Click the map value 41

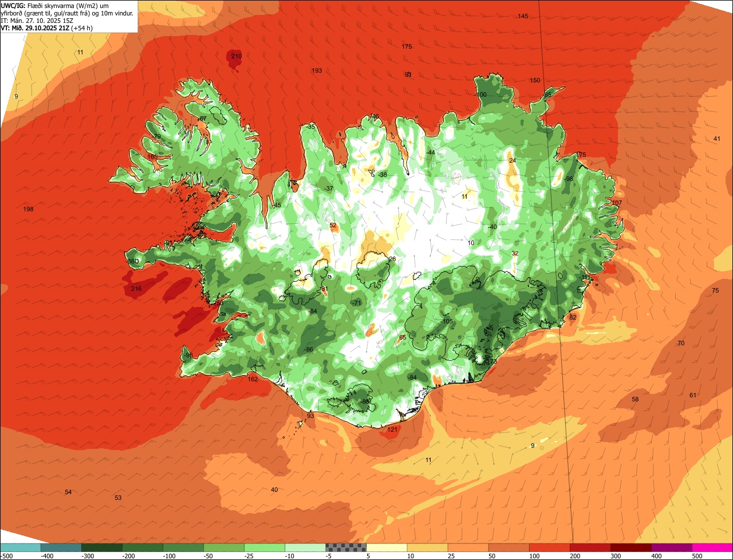click(x=717, y=139)
